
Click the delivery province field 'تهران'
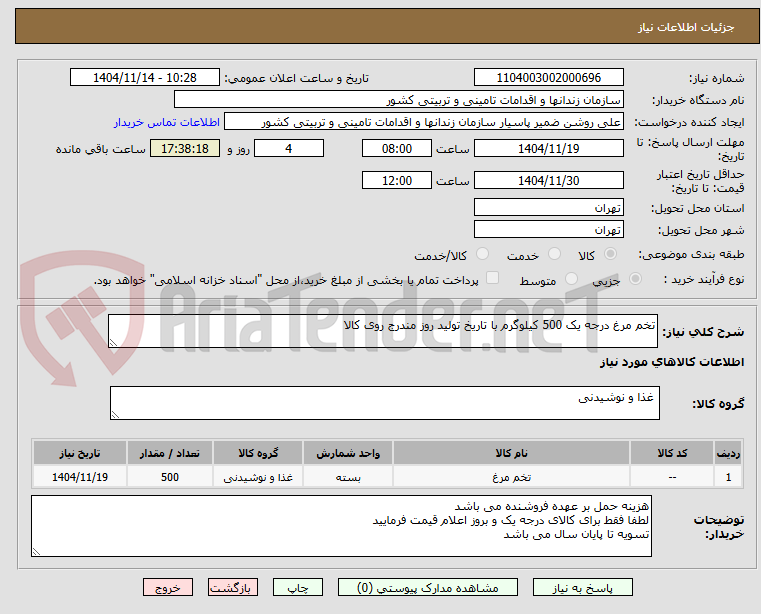tap(548, 207)
